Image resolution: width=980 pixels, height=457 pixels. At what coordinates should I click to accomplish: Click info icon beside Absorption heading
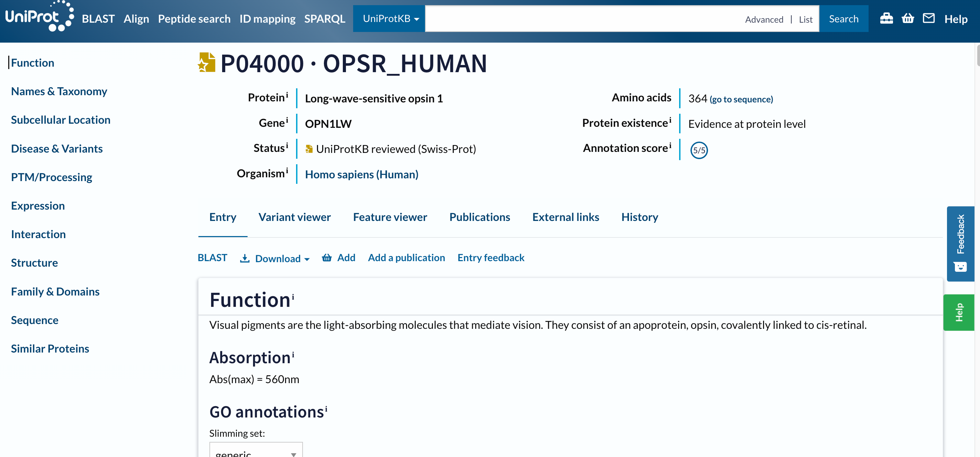click(293, 355)
